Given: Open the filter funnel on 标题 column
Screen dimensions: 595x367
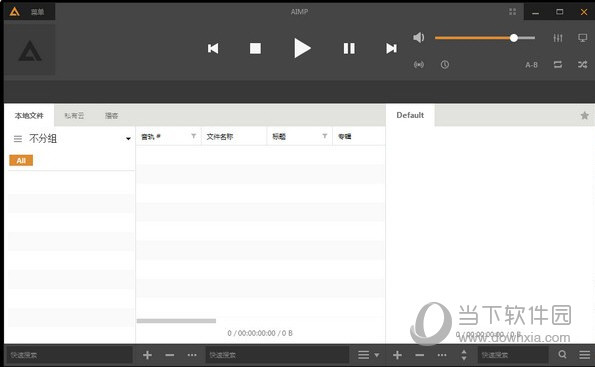Looking at the screenshot, I should point(324,136).
